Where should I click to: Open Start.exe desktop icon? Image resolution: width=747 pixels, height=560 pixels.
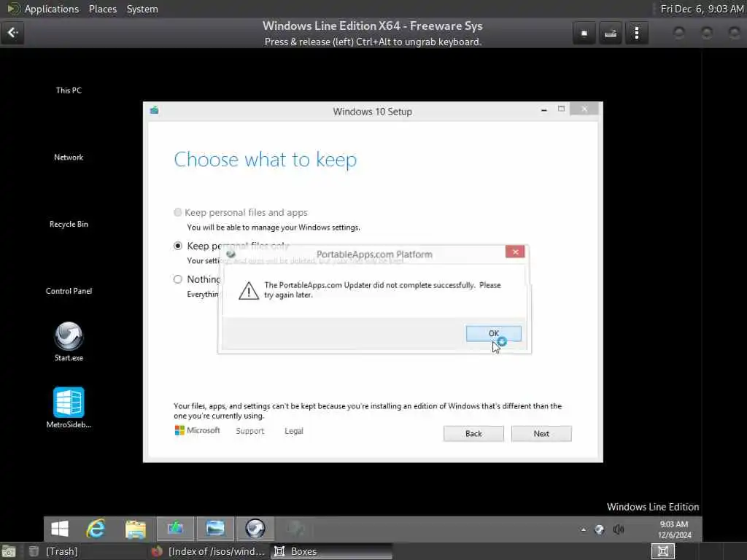click(69, 341)
